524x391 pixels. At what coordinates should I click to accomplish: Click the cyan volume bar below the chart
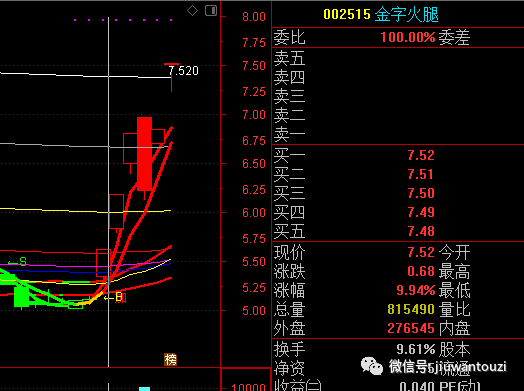[144, 389]
